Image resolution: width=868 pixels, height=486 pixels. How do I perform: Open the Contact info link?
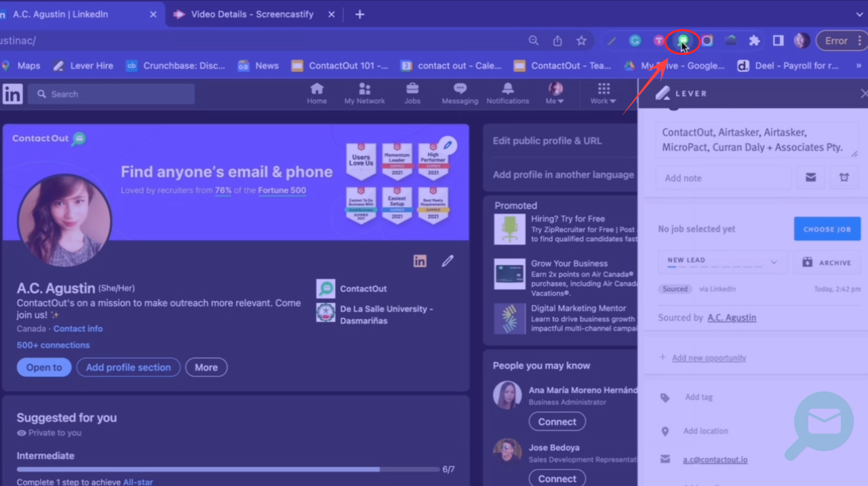[x=78, y=329]
